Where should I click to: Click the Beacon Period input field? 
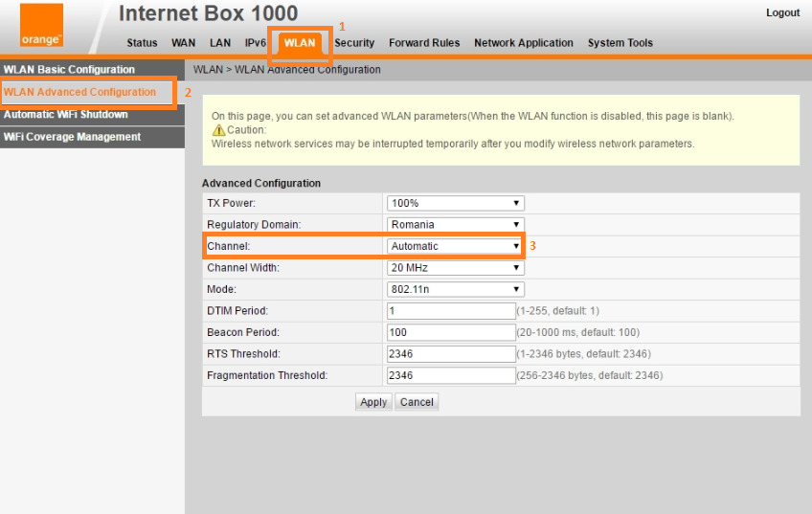coord(451,332)
